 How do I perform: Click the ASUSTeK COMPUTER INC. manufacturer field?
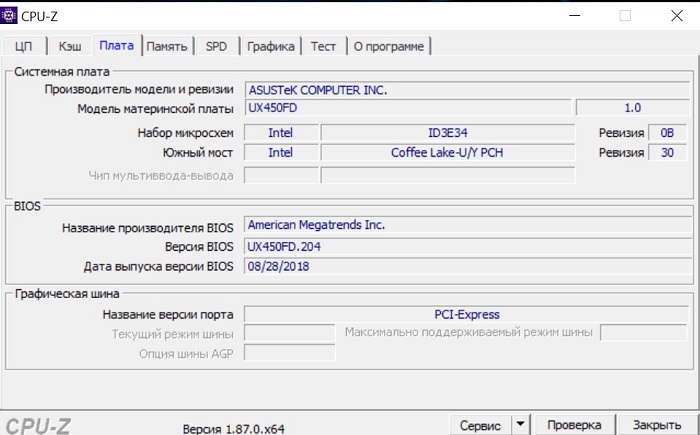point(467,90)
